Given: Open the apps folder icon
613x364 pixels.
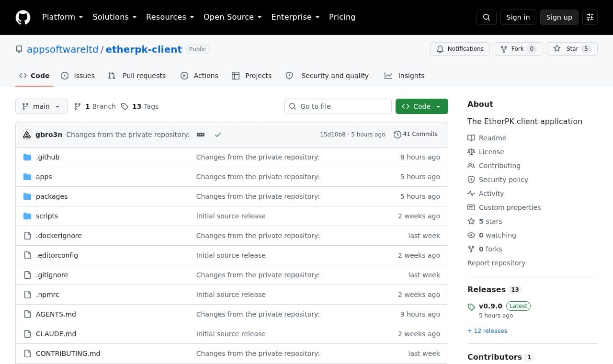Looking at the screenshot, I should [27, 177].
